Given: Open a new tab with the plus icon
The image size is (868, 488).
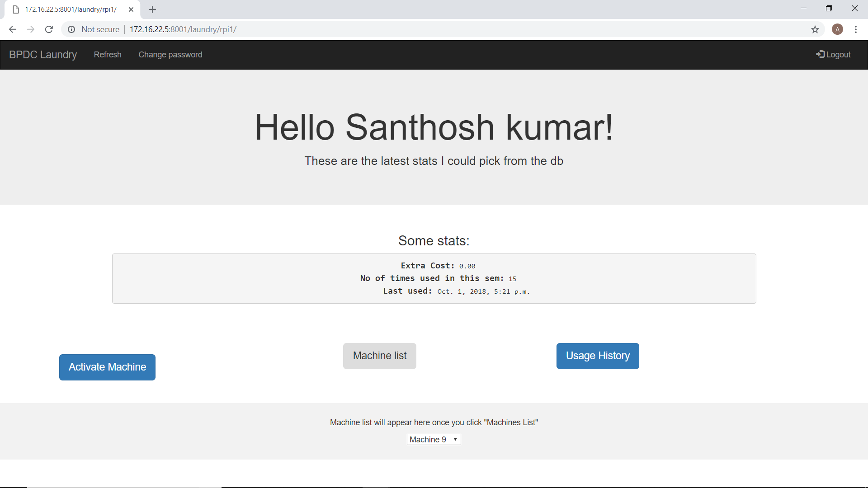Looking at the screenshot, I should tap(152, 9).
